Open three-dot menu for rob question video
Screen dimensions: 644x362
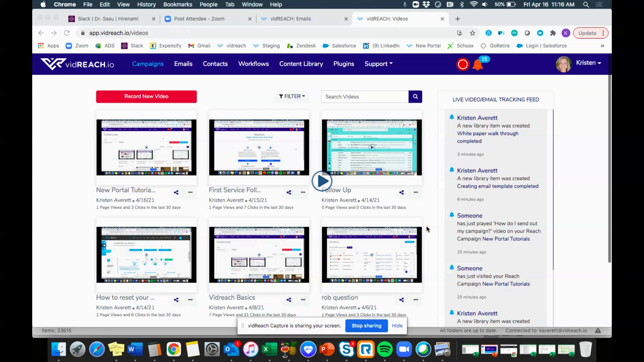(416, 300)
